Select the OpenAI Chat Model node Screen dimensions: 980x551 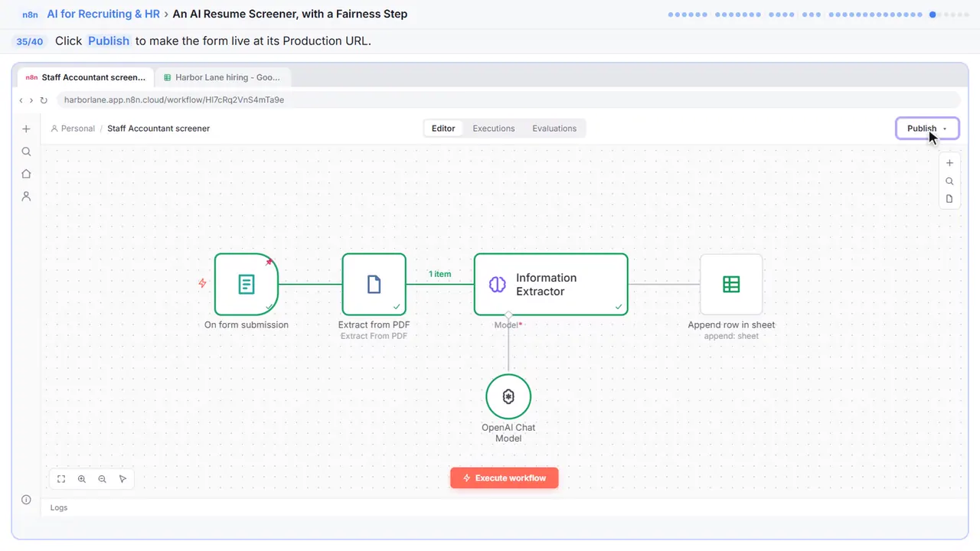pos(508,396)
